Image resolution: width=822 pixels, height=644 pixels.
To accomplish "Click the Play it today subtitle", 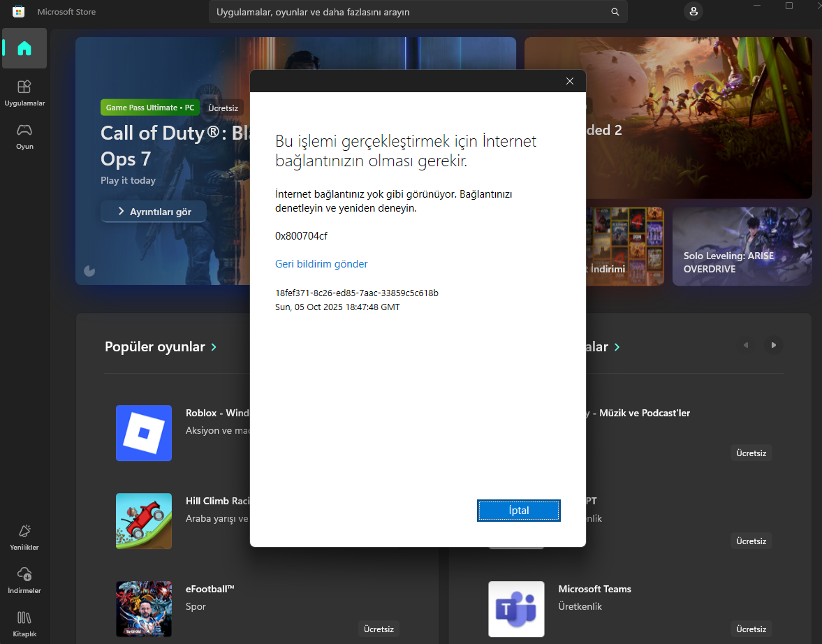I will pyautogui.click(x=128, y=180).
